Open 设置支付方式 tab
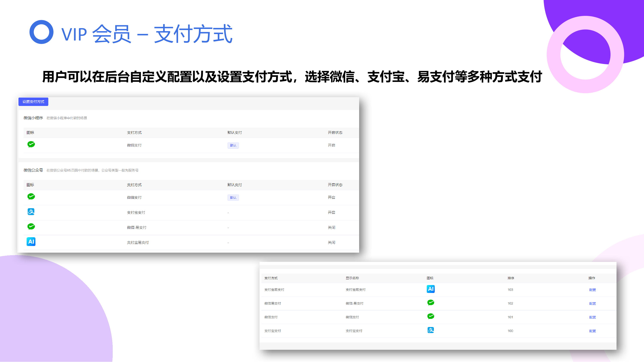Viewport: 644px width, 362px height. click(x=33, y=102)
